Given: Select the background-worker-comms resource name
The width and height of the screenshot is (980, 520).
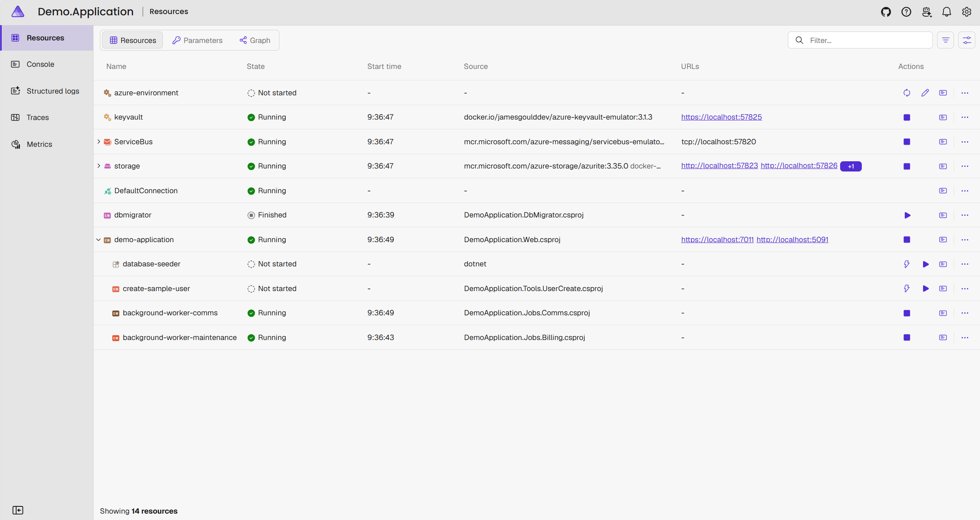Looking at the screenshot, I should click(x=170, y=313).
